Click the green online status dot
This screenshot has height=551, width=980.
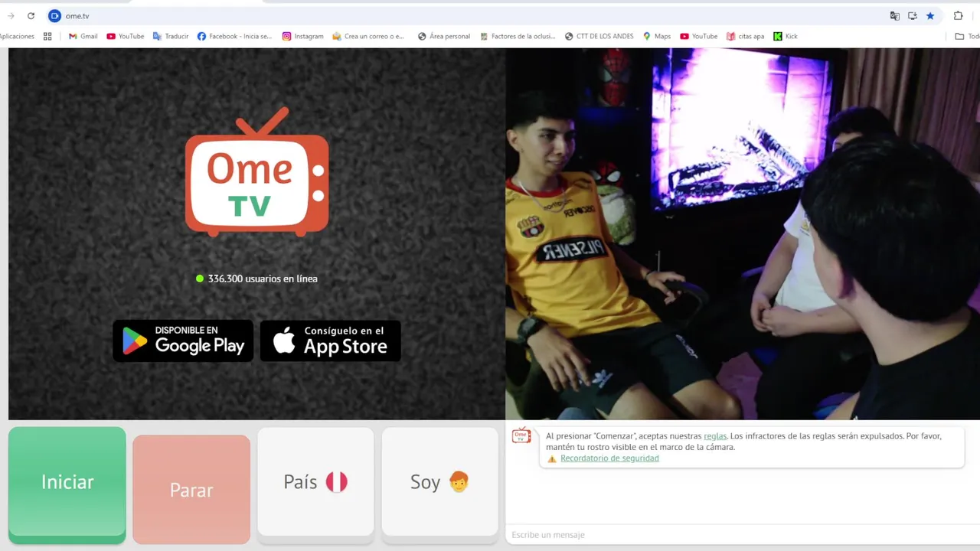[200, 279]
